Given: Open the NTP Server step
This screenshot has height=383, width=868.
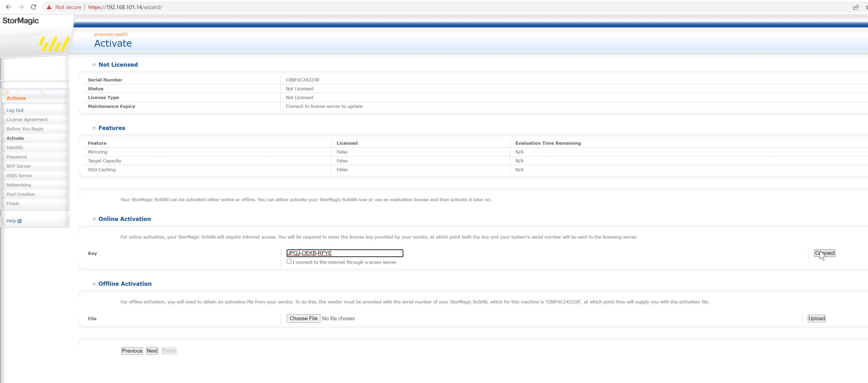Looking at the screenshot, I should pos(18,166).
